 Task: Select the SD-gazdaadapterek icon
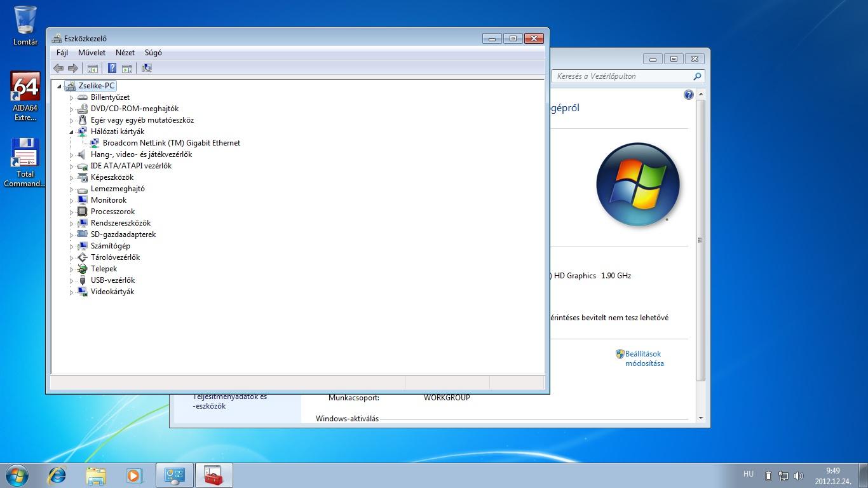click(82, 234)
